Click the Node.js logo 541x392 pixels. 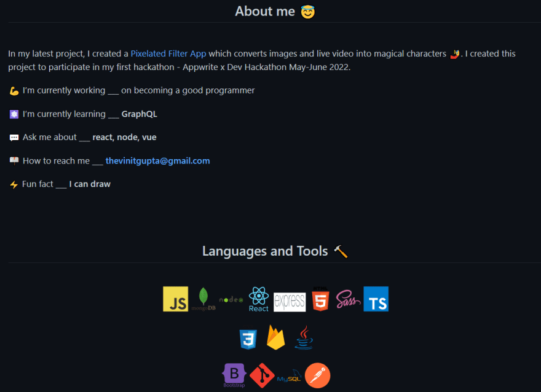click(x=231, y=299)
